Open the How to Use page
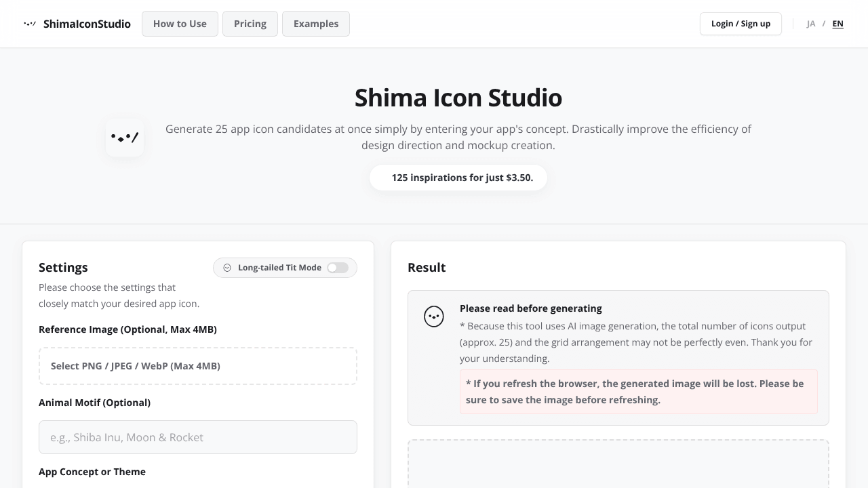The height and width of the screenshot is (488, 868). tap(180, 24)
